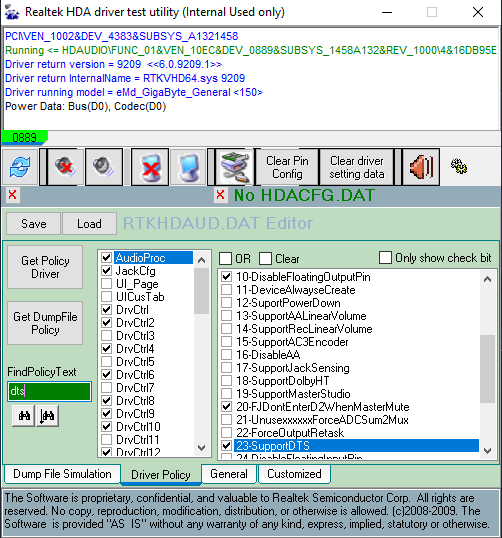The width and height of the screenshot is (502, 538).
Task: Click down arrow of policy group list scrollbar
Action: (x=202, y=448)
